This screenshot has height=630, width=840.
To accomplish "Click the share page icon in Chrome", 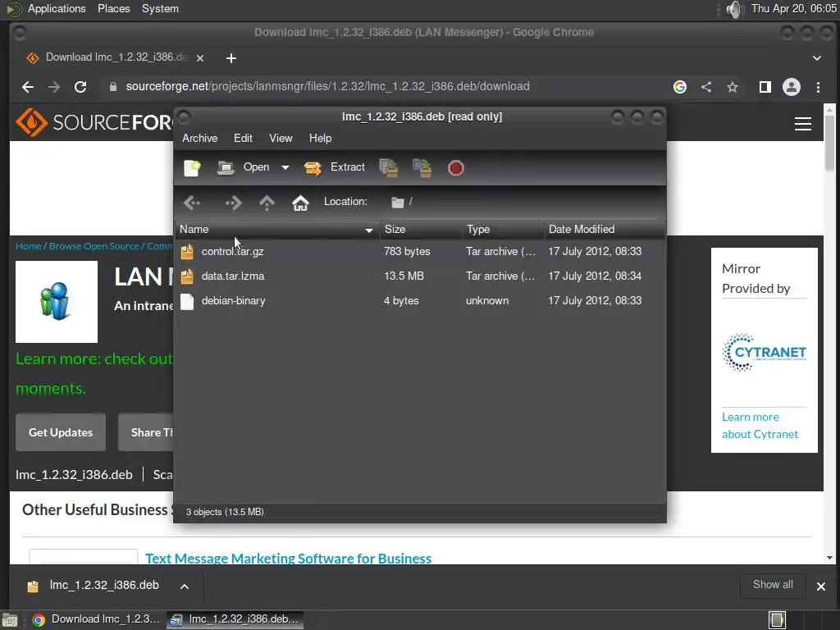I will pyautogui.click(x=706, y=87).
